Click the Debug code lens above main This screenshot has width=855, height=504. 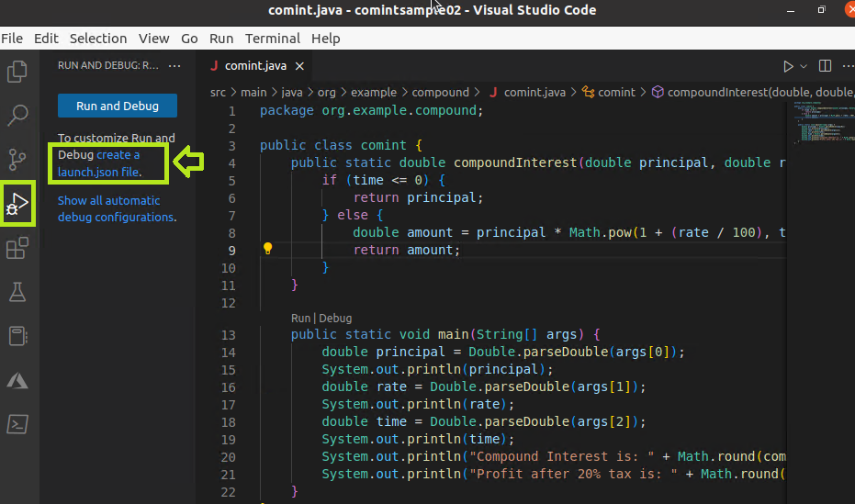point(335,319)
